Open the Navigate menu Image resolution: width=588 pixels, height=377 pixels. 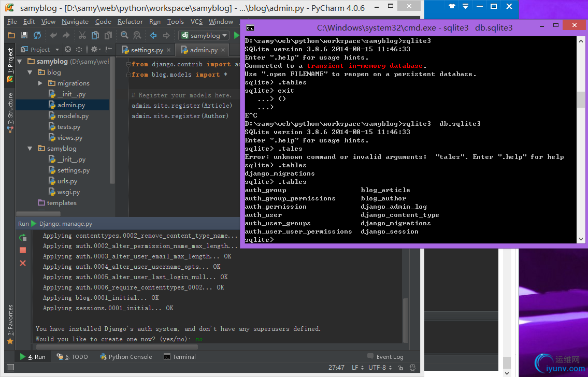coord(75,22)
